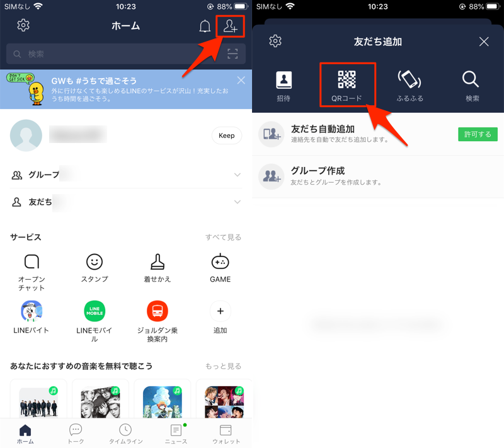Screen dimensions: 504x448
Task: Open 招待 invite icon
Action: pyautogui.click(x=284, y=84)
